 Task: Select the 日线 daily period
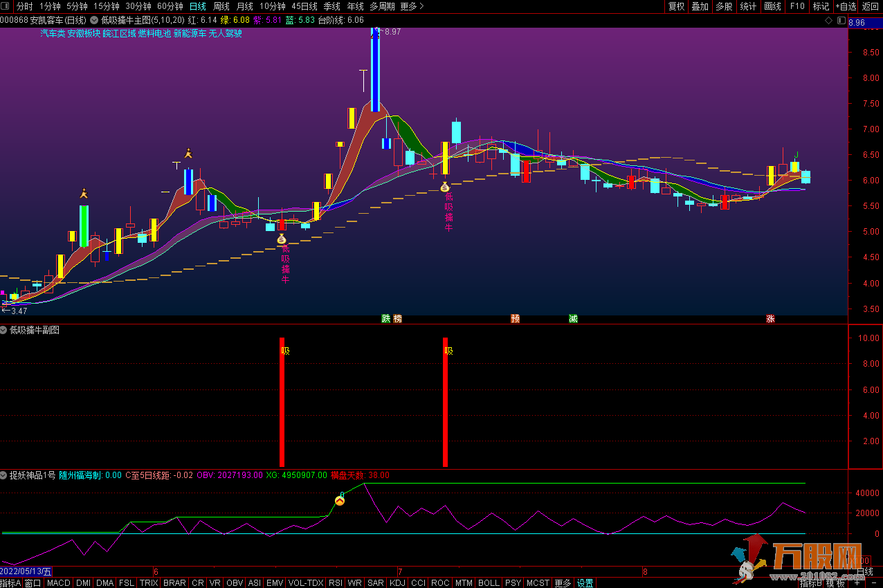(x=198, y=6)
